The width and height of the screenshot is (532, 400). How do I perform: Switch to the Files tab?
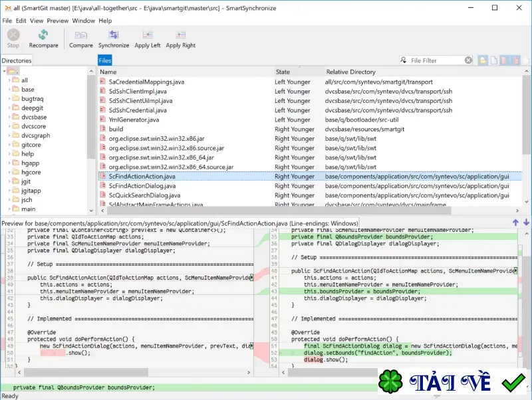105,60
